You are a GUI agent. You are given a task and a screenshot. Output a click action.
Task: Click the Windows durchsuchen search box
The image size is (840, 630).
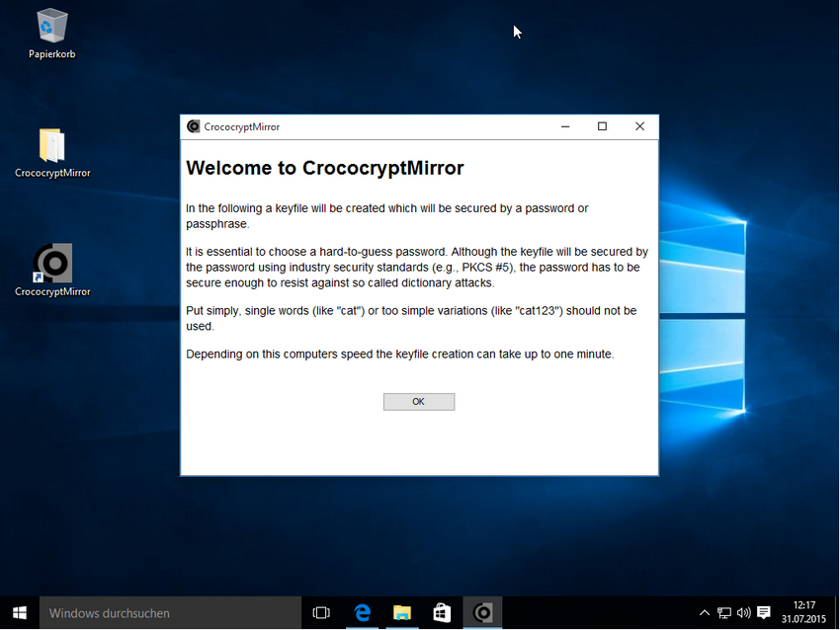tap(170, 613)
